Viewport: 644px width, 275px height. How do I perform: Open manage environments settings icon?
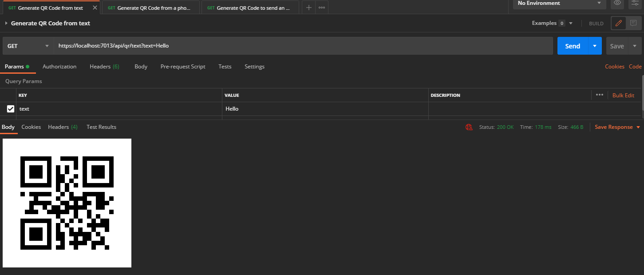(635, 3)
